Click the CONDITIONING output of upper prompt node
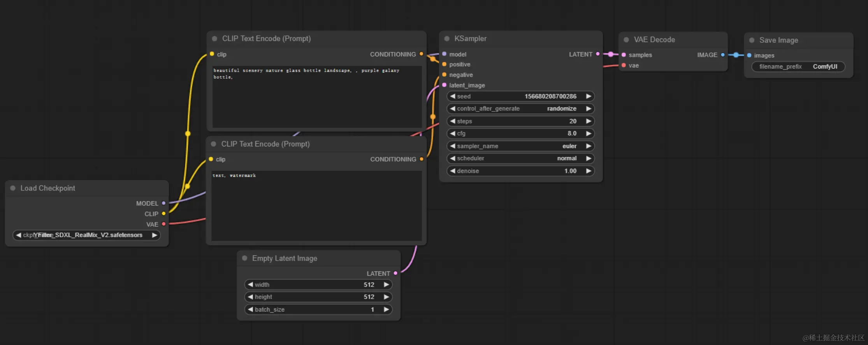 (421, 54)
